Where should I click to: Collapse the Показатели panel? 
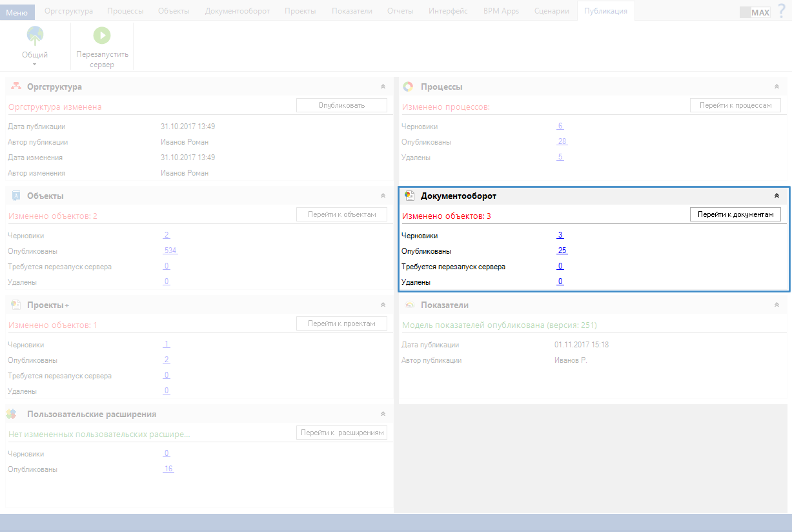tap(777, 305)
